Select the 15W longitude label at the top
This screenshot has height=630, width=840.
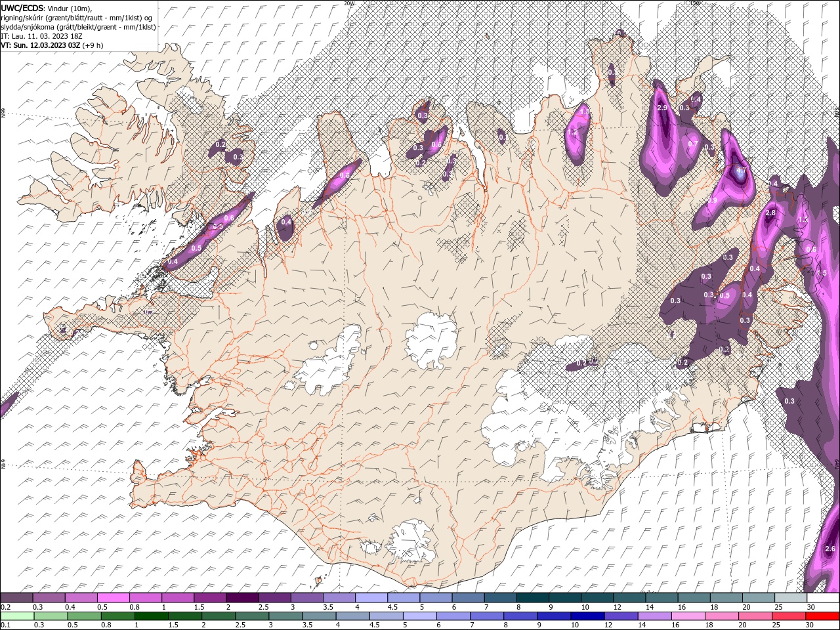tap(696, 3)
